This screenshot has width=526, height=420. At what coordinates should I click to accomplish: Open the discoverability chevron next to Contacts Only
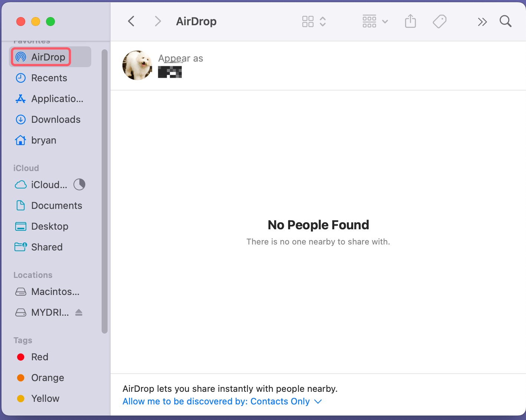click(318, 401)
